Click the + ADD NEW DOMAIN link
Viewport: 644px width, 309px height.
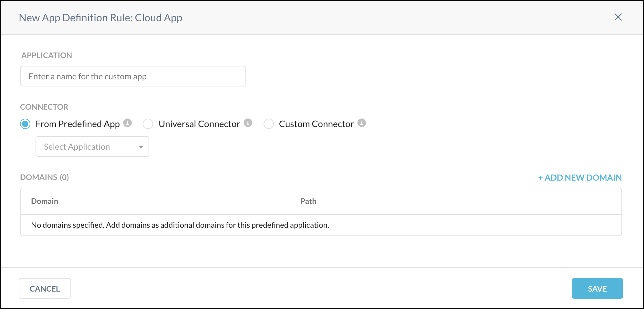580,178
